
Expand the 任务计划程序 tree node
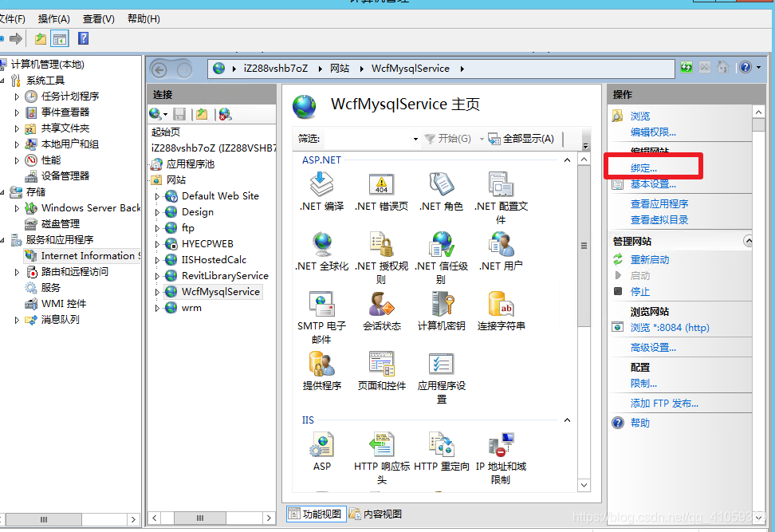(17, 97)
